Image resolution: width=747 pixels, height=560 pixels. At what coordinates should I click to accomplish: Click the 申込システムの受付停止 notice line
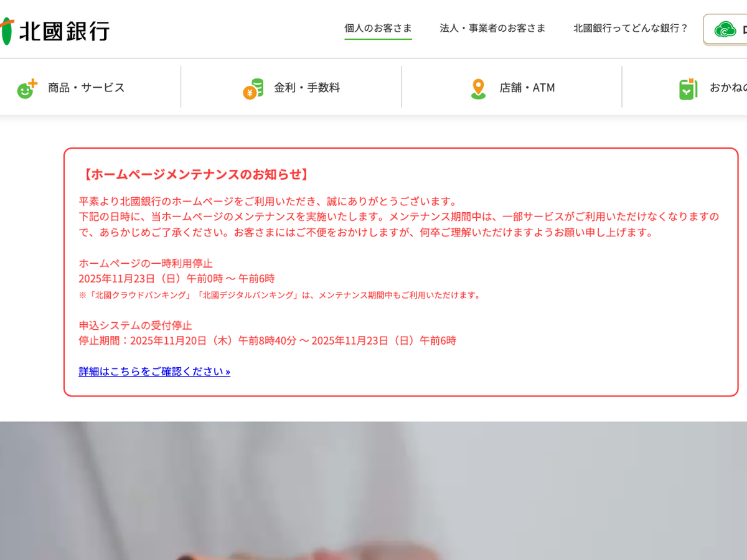coord(135,325)
